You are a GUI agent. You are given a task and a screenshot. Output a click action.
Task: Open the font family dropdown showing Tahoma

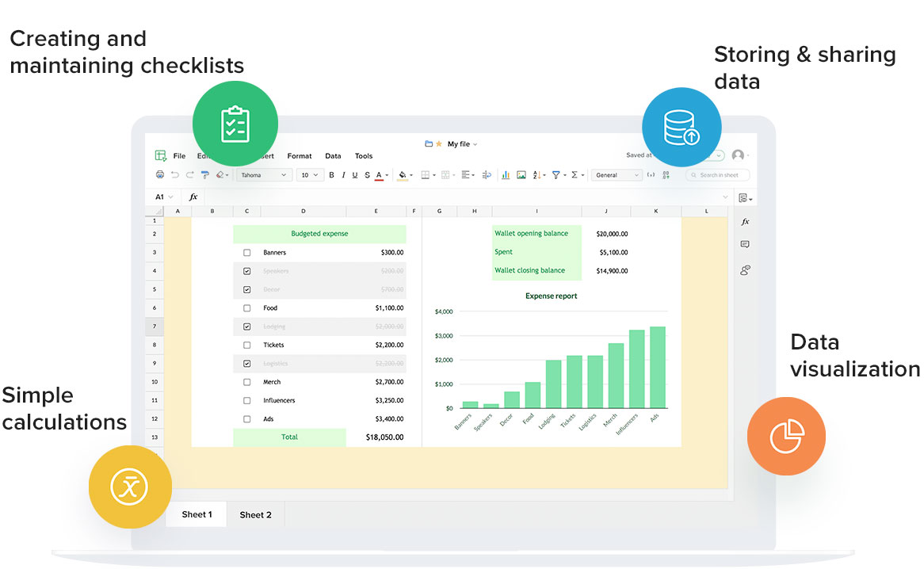coord(264,174)
